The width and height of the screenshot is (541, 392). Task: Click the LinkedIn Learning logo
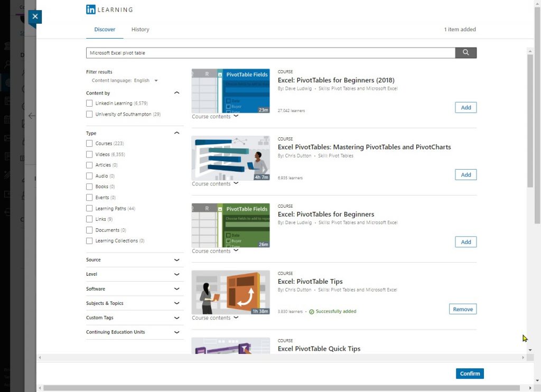tap(109, 10)
